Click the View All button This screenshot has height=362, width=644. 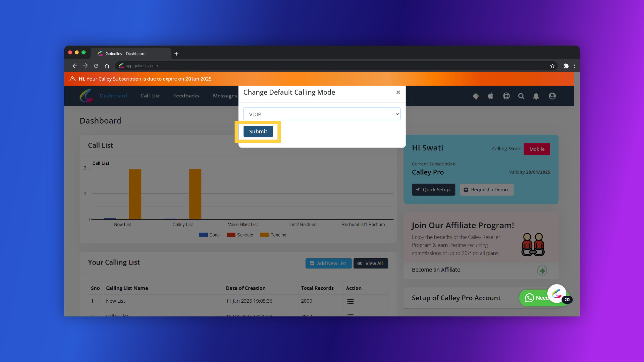370,263
